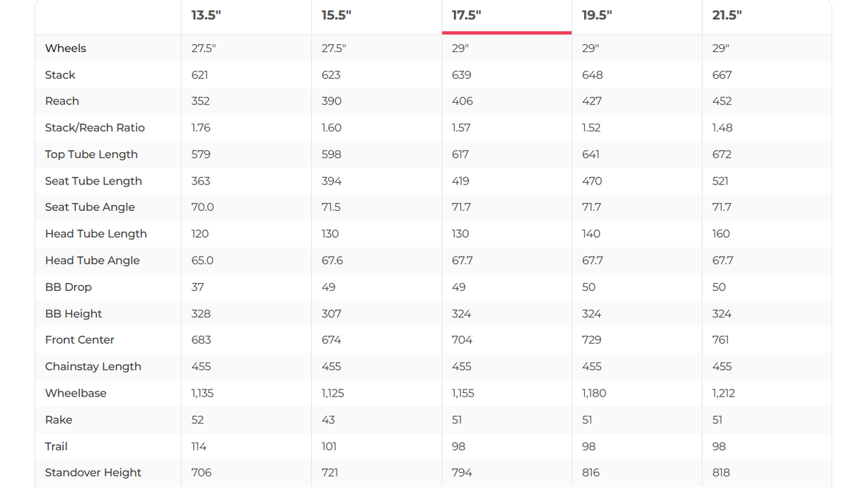Choose the 19.5" frame size header

[x=596, y=16]
